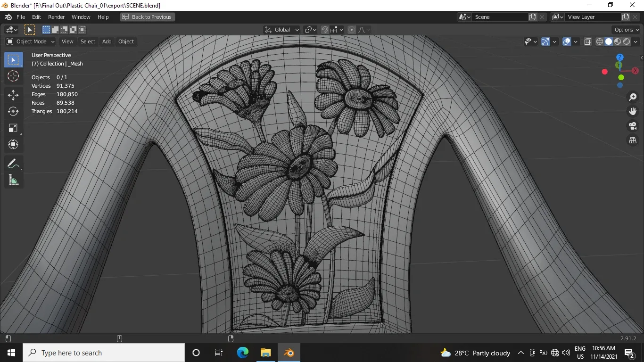Click the Back to Previous button
This screenshot has height=362, width=644.
click(x=147, y=17)
